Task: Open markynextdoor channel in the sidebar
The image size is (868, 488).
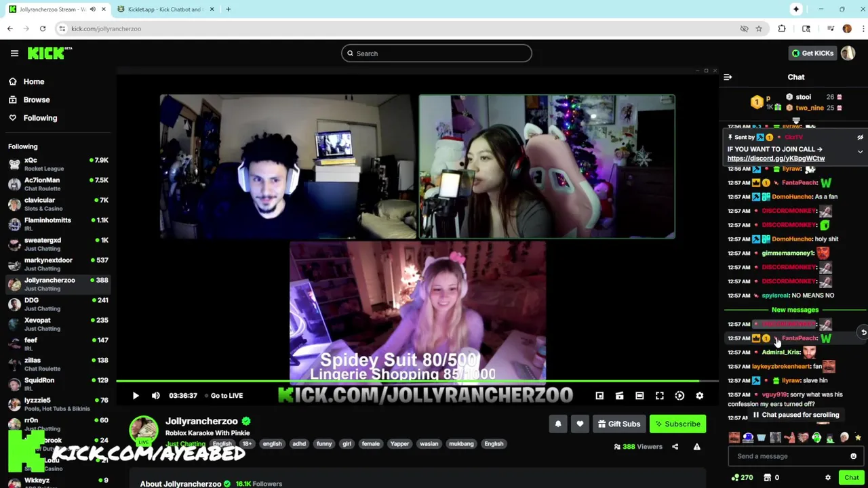Action: (58, 264)
